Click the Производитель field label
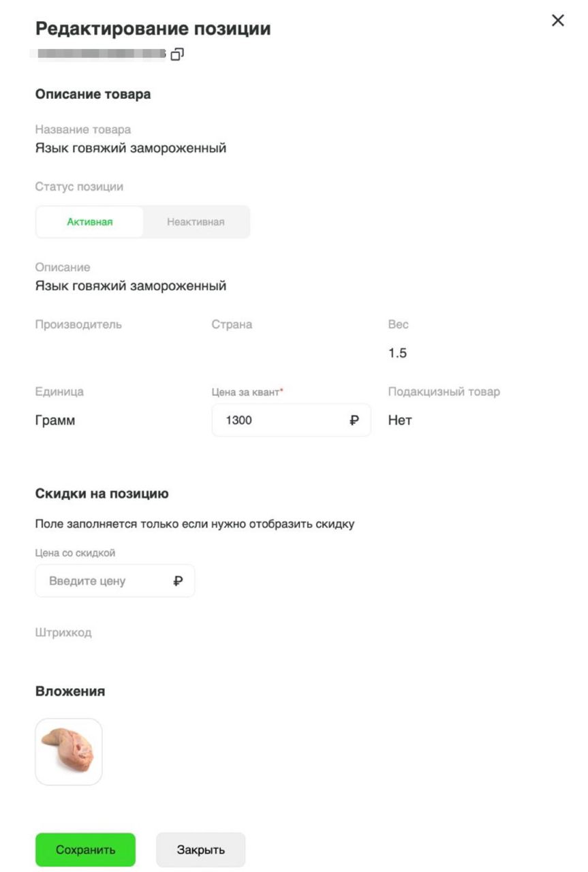This screenshot has height=872, width=588. click(78, 324)
